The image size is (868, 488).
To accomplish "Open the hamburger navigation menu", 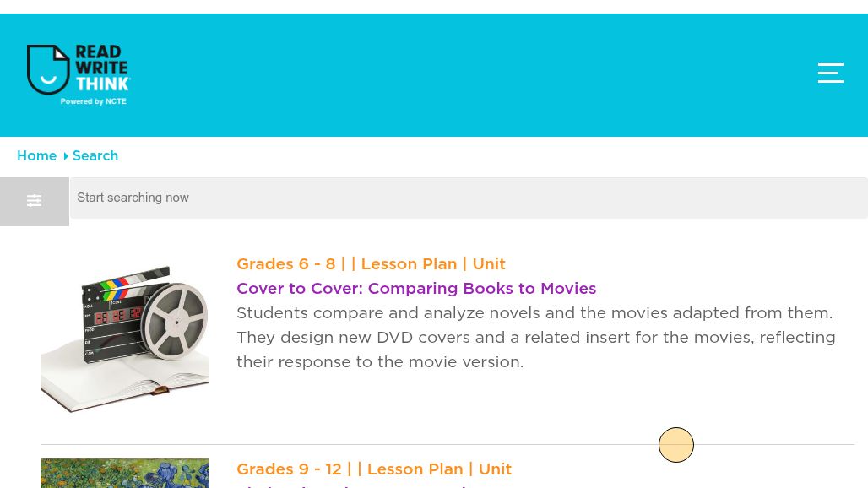I will (x=830, y=73).
